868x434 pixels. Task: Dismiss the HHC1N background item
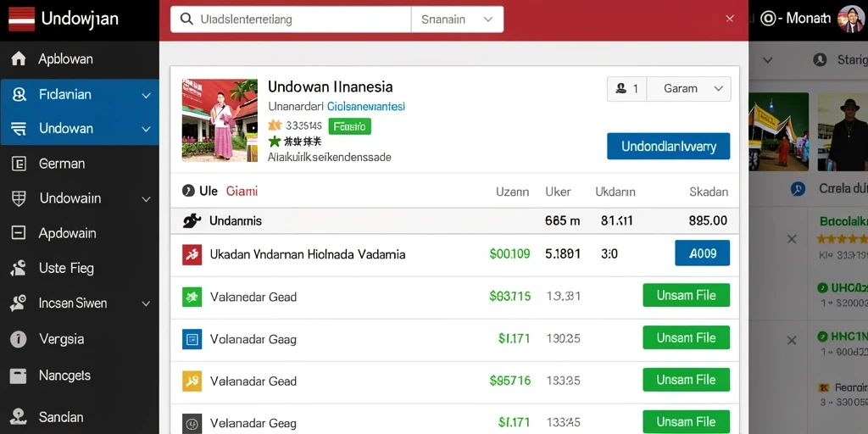coord(792,341)
